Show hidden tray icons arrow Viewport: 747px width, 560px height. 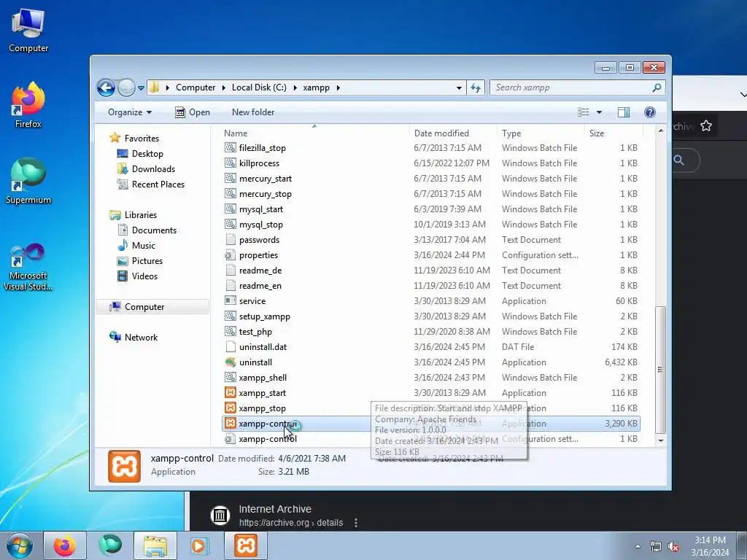[x=638, y=547]
